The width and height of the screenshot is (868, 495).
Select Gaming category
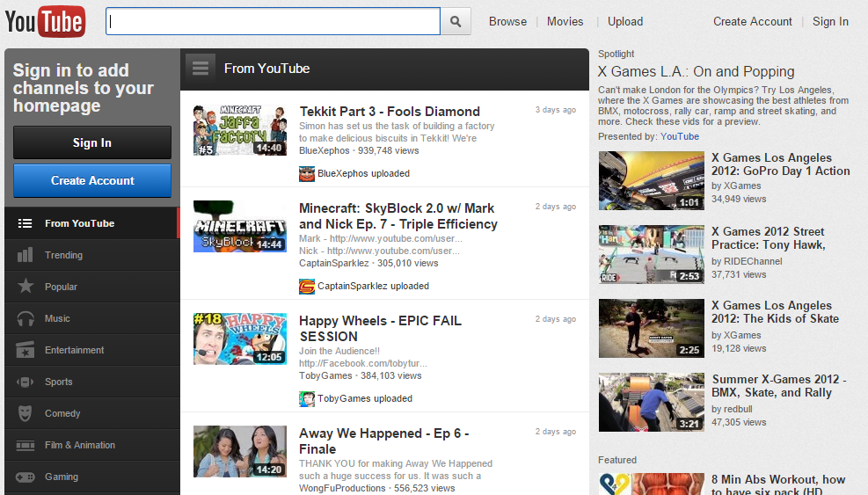click(x=91, y=477)
